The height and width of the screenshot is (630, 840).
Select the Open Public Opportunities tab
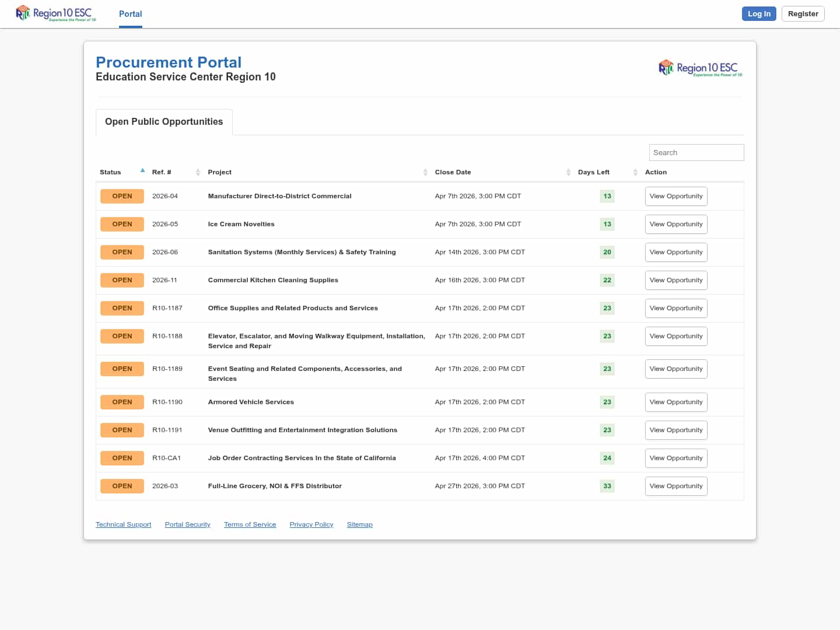click(164, 122)
